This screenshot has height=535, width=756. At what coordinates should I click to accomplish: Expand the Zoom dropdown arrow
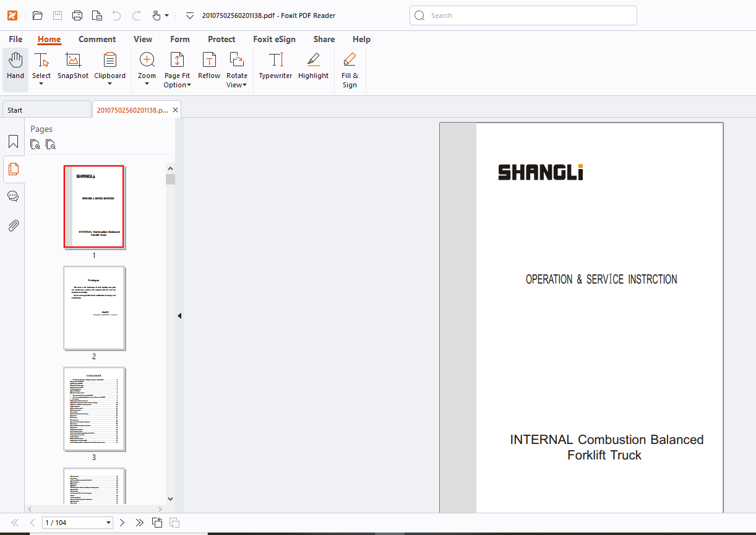click(147, 84)
